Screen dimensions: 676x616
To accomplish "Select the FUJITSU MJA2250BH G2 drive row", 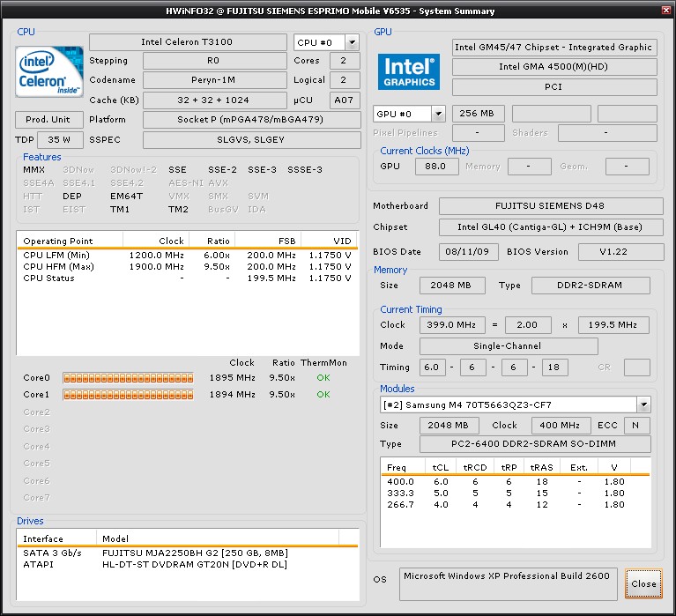I will [187, 553].
